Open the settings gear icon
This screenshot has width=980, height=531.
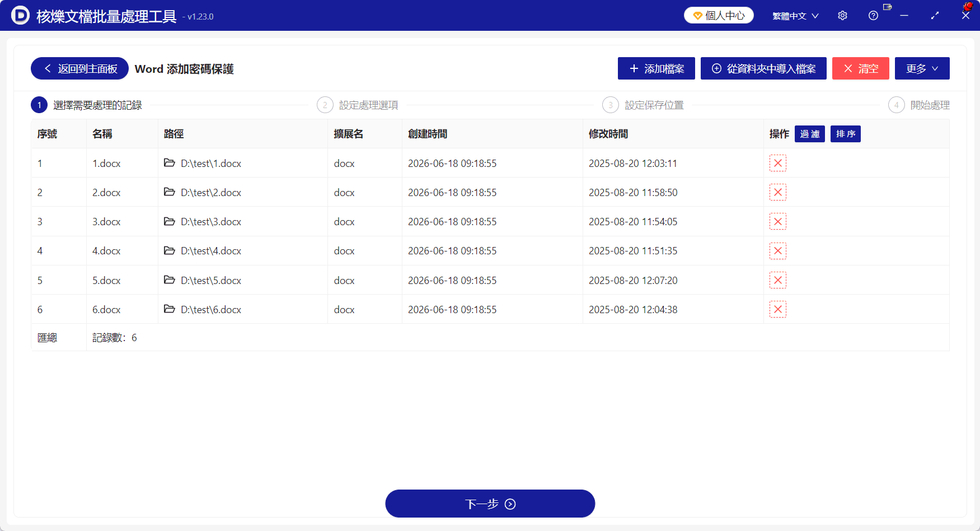pyautogui.click(x=842, y=16)
